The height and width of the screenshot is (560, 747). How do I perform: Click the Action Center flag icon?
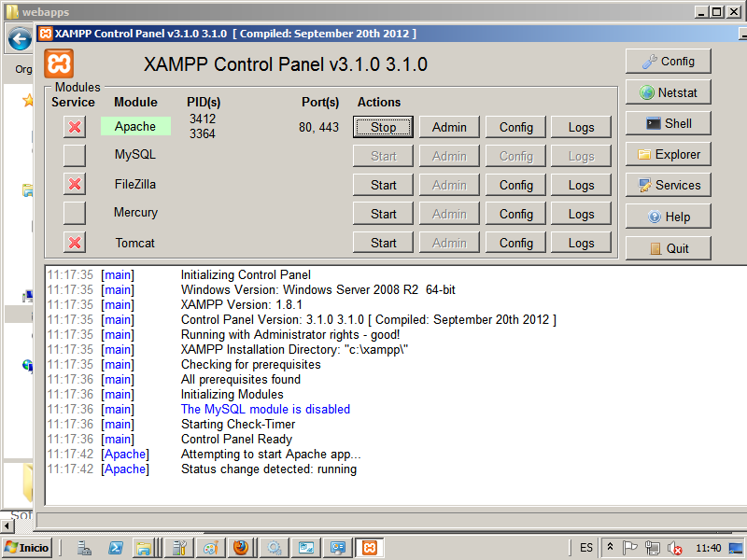(629, 548)
